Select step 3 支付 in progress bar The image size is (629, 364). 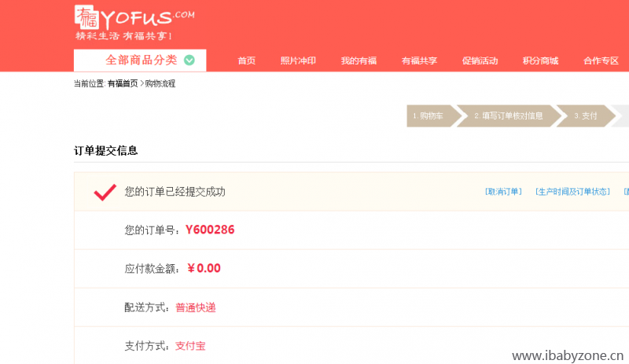click(586, 116)
